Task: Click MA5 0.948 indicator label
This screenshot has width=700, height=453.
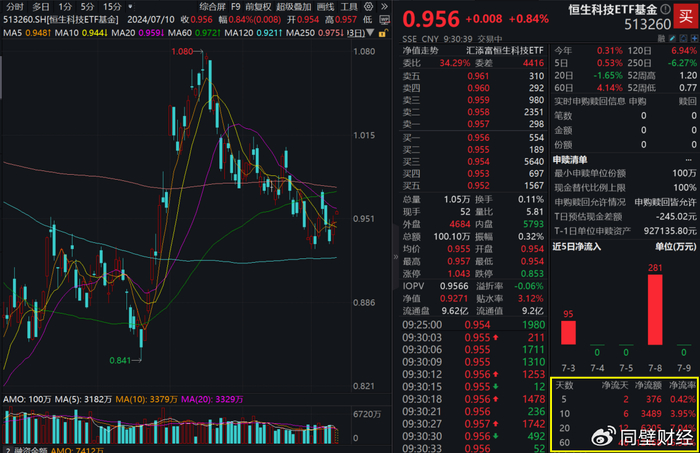Action: pyautogui.click(x=27, y=33)
